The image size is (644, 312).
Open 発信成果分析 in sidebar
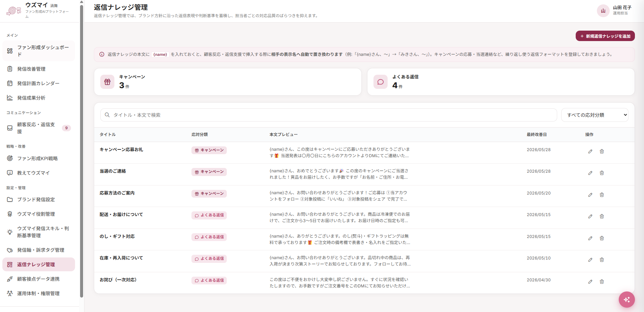coord(39,98)
